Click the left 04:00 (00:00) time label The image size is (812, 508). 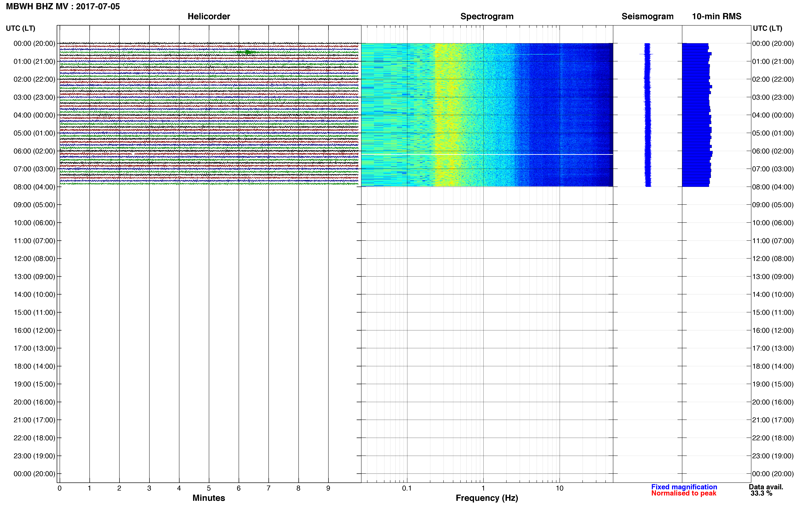click(34, 115)
